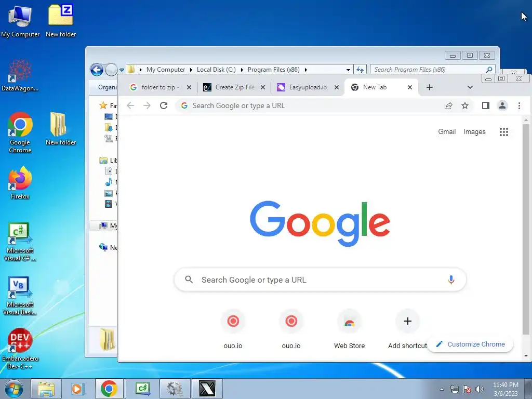Launch Embarcadero Dev-C++ shortcut
This screenshot has height=399, width=532.
[x=20, y=349]
